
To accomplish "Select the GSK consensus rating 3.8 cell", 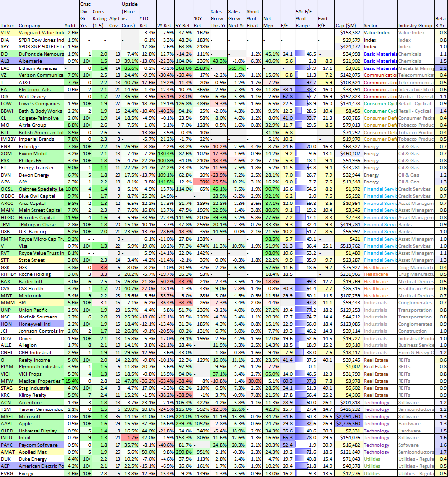I will (x=99, y=267).
